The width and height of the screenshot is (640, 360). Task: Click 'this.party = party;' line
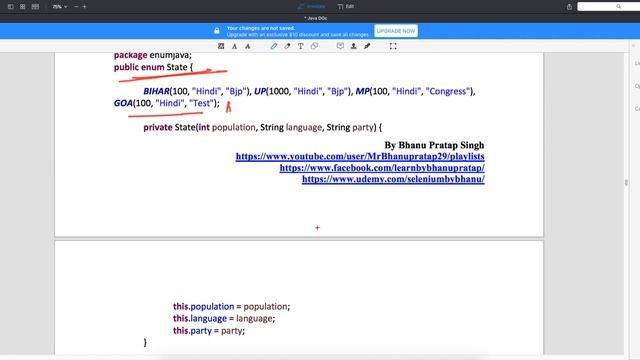tap(209, 331)
